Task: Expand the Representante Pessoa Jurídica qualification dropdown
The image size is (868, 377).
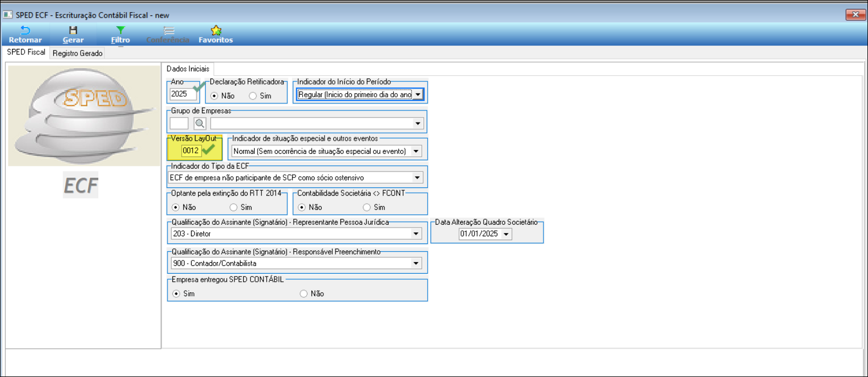Action: pyautogui.click(x=416, y=234)
